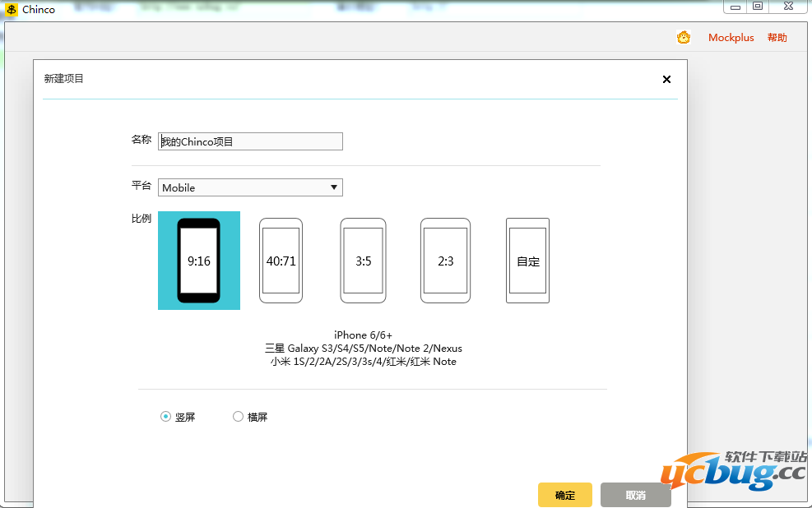812x508 pixels.
Task: Open the 帮助 help menu
Action: click(x=777, y=38)
